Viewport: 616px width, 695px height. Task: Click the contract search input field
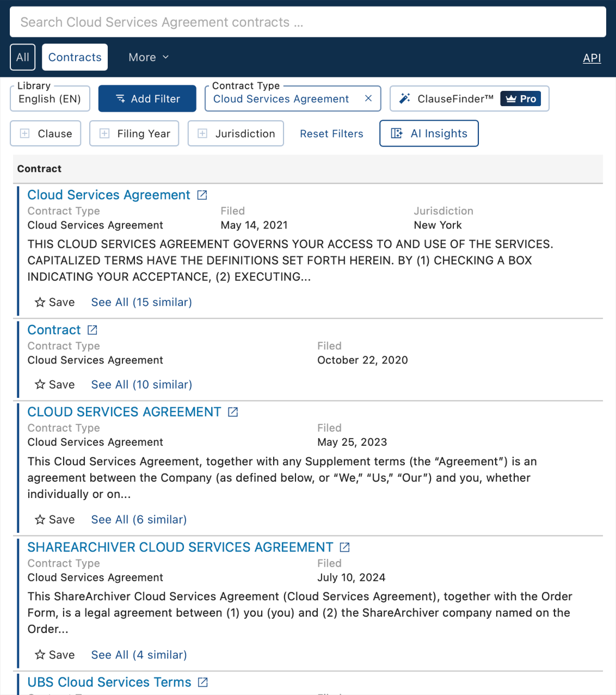[308, 22]
